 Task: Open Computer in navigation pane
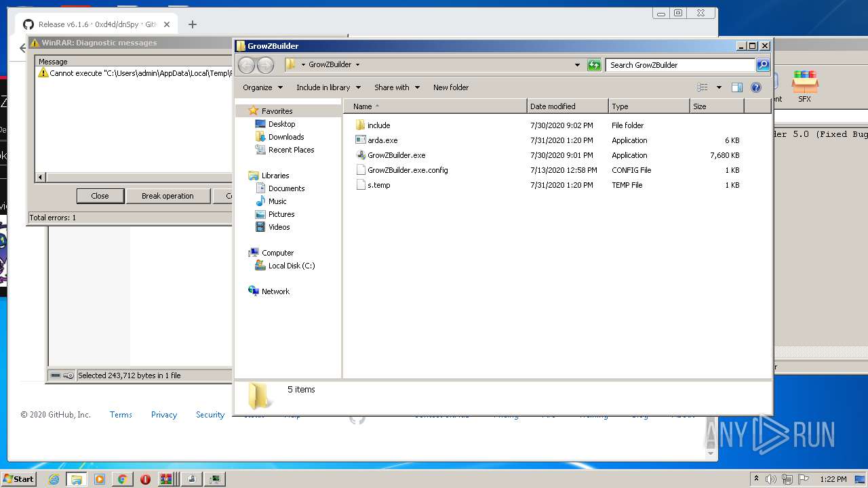pos(277,253)
